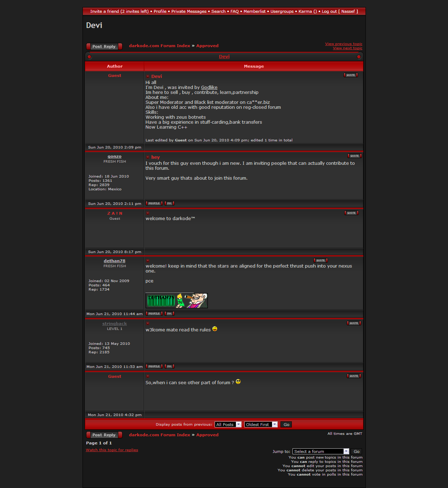Select Usergroups in the top menu

coord(282,11)
